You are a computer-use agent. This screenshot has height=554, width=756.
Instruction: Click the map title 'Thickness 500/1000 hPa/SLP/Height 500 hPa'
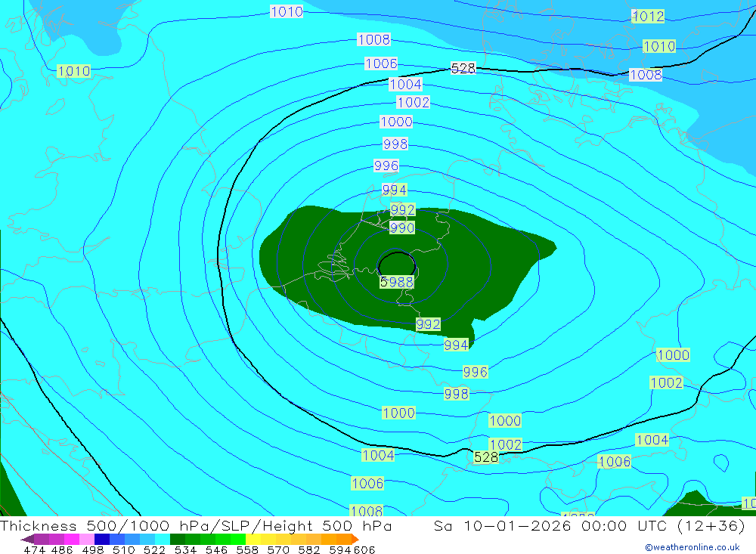pos(196,525)
